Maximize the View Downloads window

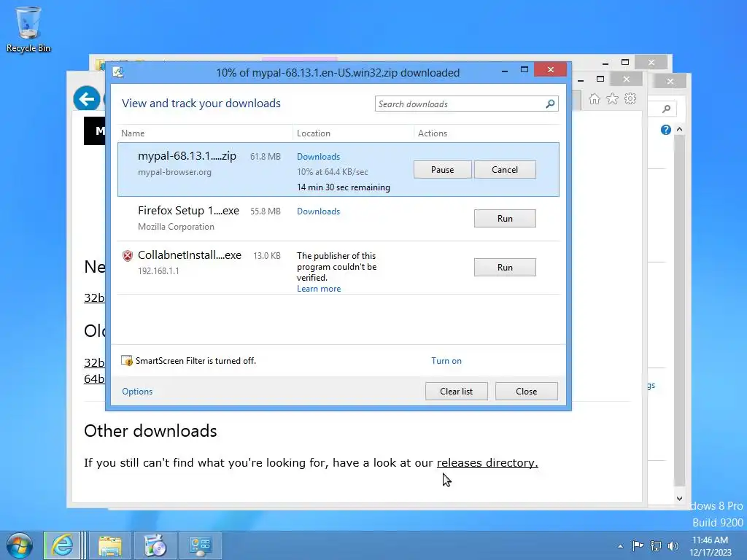click(524, 70)
